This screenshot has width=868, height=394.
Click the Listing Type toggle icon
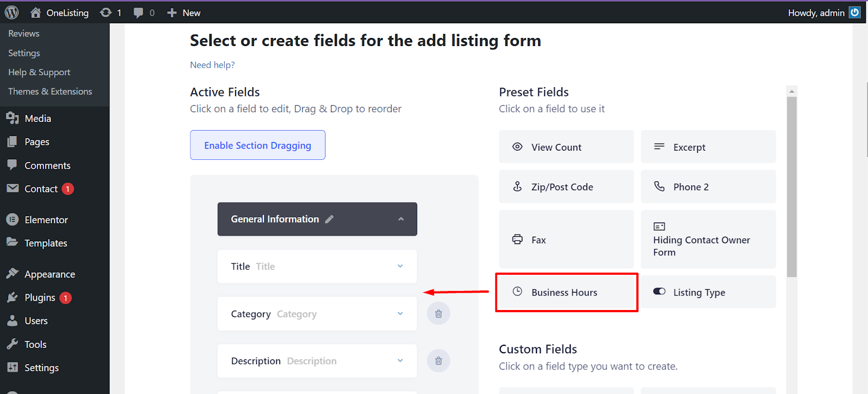tap(659, 292)
